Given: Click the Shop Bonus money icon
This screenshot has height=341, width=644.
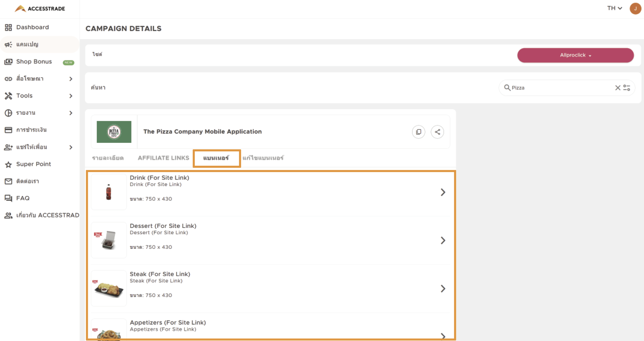Looking at the screenshot, I should coord(8,62).
